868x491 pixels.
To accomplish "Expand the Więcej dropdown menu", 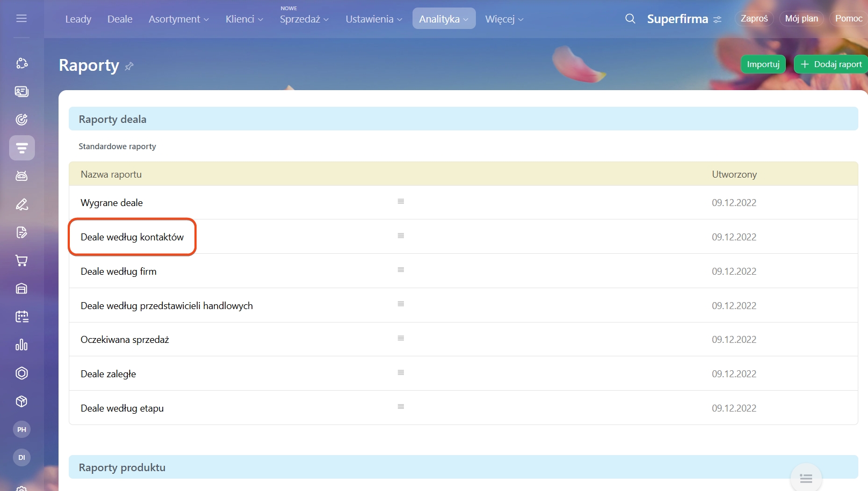I will [x=504, y=19].
